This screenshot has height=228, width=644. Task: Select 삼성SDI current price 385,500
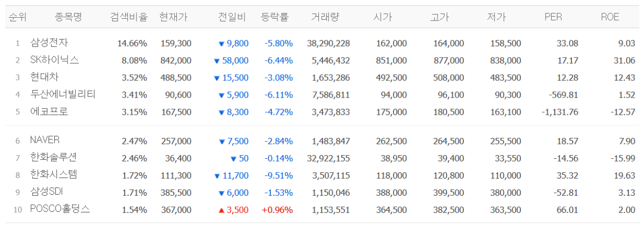tap(175, 193)
